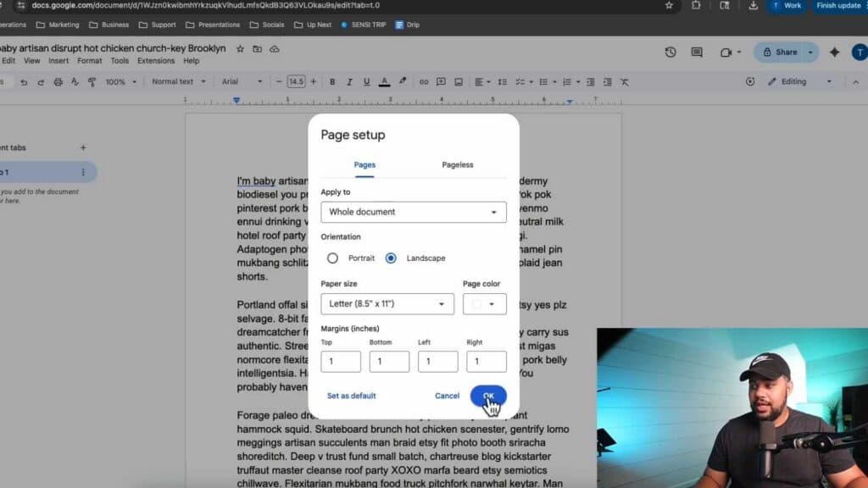Show all comments icon

(x=697, y=52)
